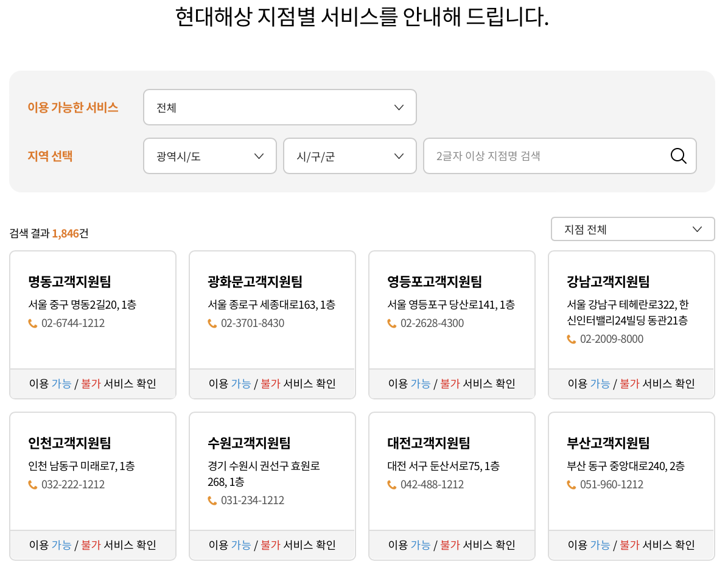This screenshot has height=576, width=728.
Task: Check services for 대전고객지원팀
Action: pyautogui.click(x=452, y=545)
